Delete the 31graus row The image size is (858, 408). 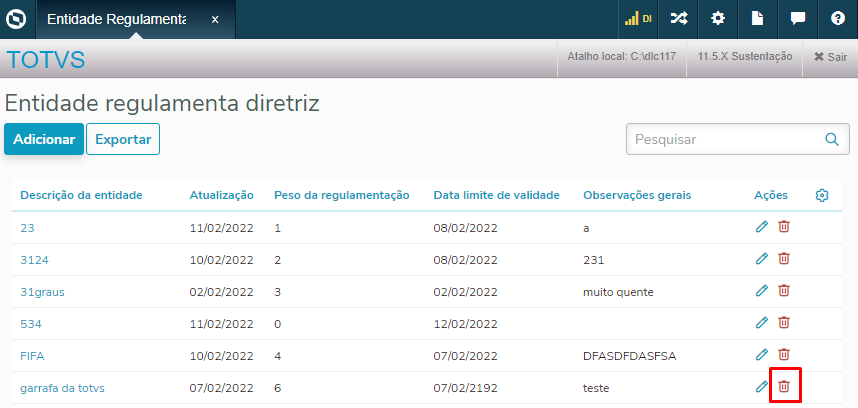coord(784,291)
